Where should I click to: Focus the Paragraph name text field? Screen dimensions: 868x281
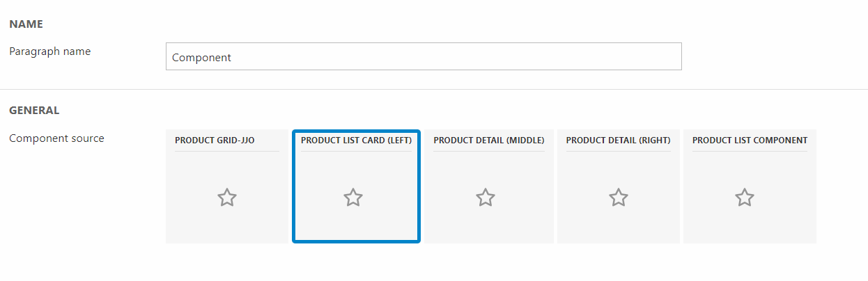(424, 57)
